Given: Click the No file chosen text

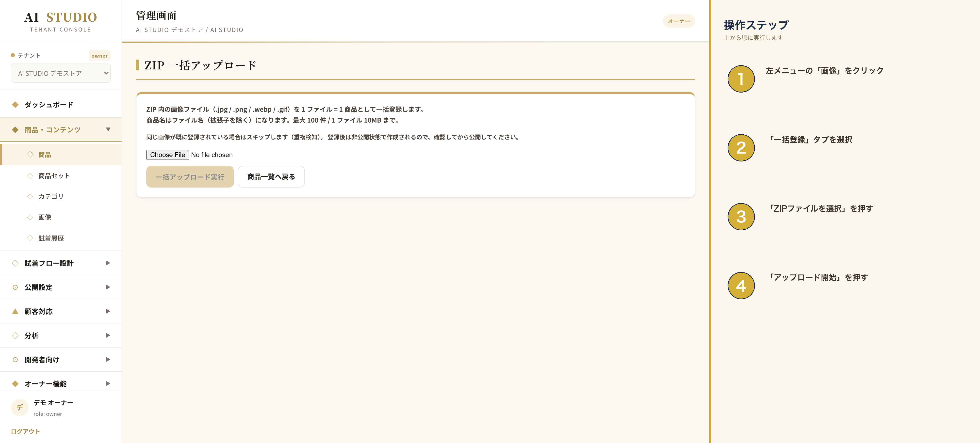Looking at the screenshot, I should (212, 155).
